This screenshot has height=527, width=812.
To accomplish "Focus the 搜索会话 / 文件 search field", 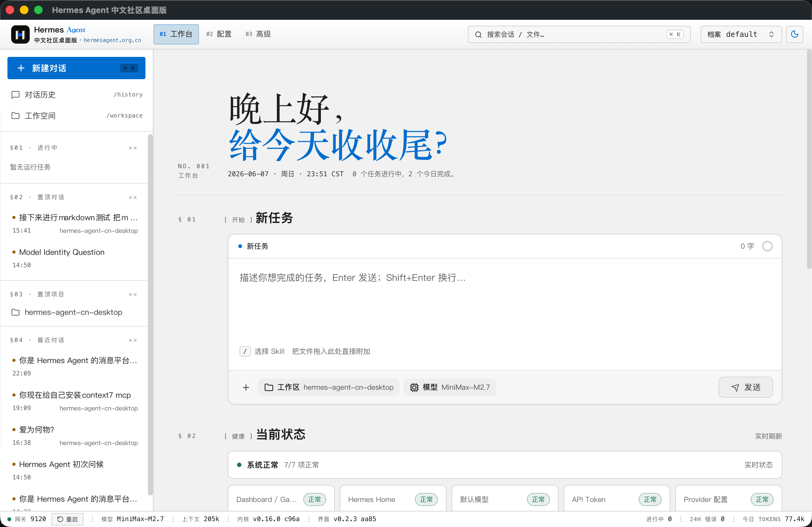I will coord(579,34).
